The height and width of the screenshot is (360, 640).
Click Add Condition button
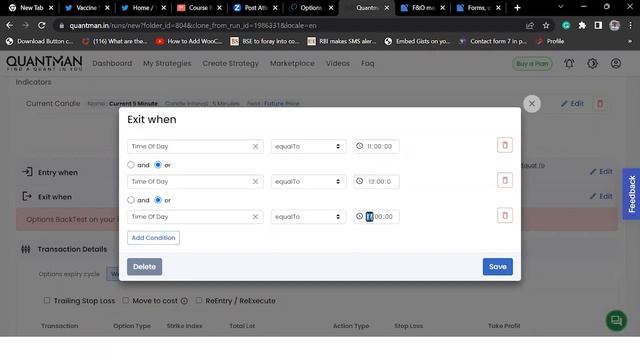tap(153, 238)
